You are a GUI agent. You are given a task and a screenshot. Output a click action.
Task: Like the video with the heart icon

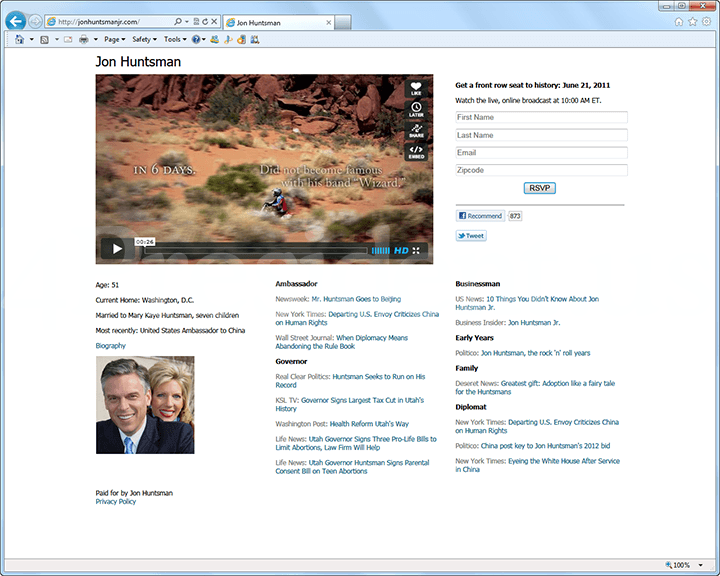coord(416,88)
